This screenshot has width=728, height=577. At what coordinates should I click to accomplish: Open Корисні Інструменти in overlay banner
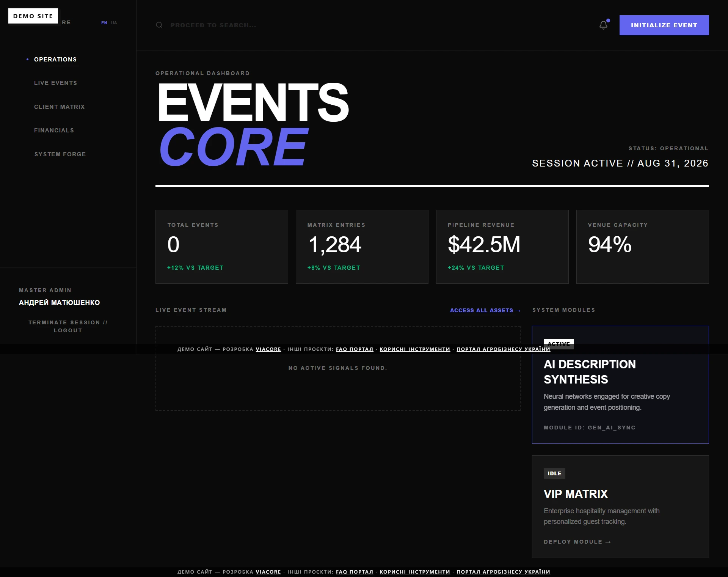click(415, 349)
